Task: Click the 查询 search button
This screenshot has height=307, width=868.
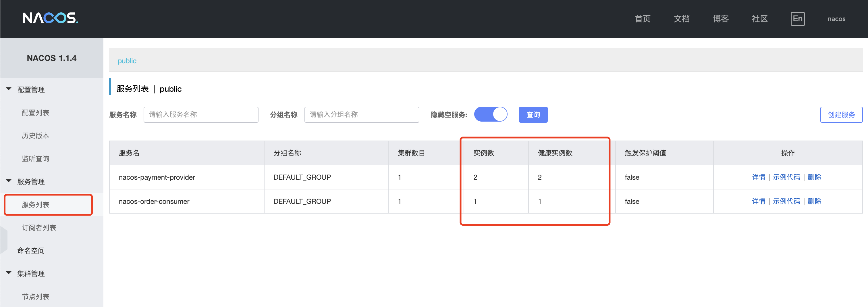Action: (533, 115)
